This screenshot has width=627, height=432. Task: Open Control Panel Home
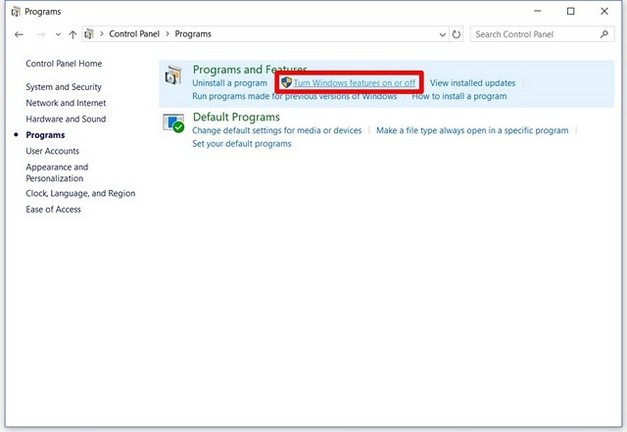tap(64, 64)
